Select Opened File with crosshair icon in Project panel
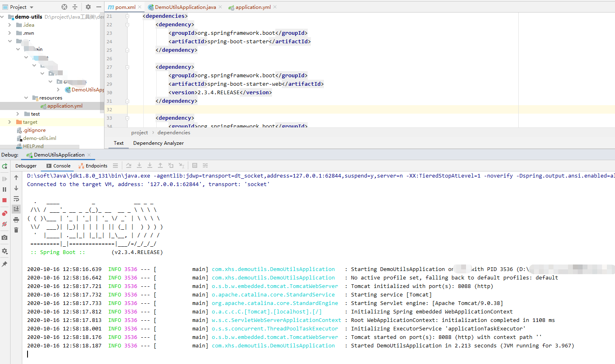This screenshot has height=364, width=615. (64, 7)
